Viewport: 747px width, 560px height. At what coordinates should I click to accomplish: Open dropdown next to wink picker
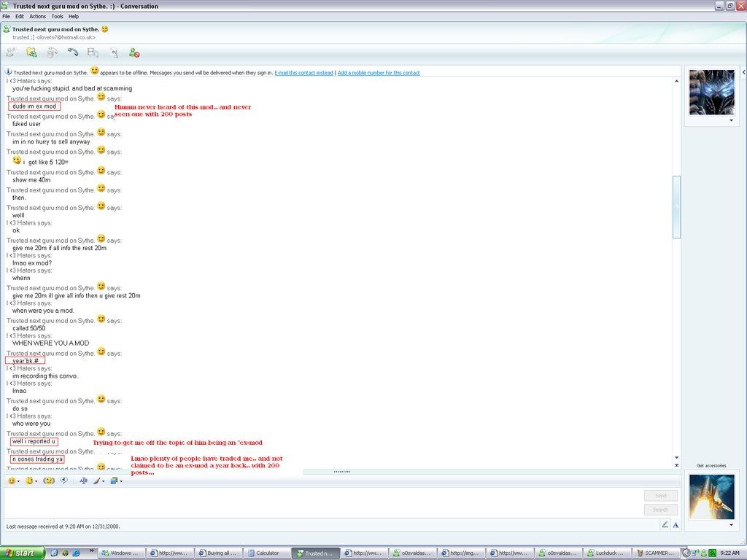36,481
